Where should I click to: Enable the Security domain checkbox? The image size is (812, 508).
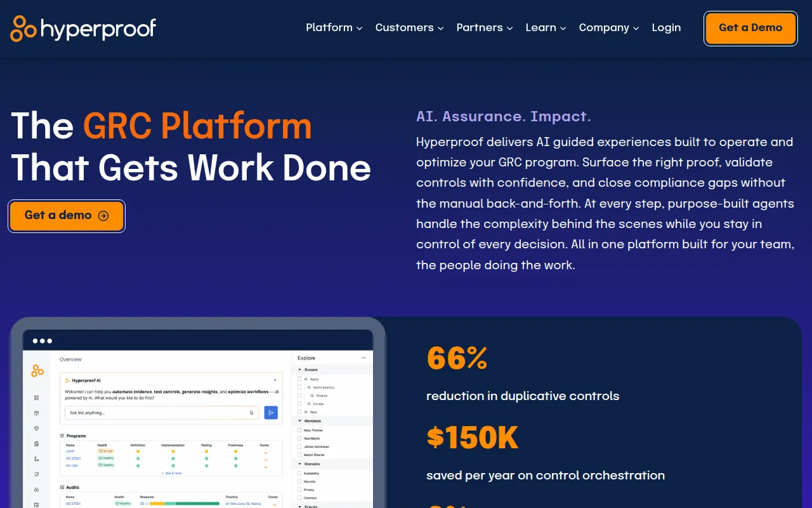(299, 481)
